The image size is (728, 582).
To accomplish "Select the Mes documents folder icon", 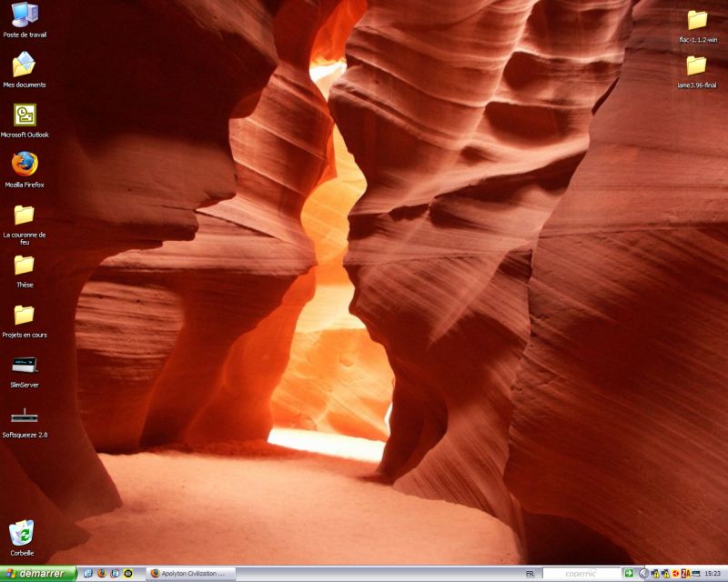I will 25,65.
